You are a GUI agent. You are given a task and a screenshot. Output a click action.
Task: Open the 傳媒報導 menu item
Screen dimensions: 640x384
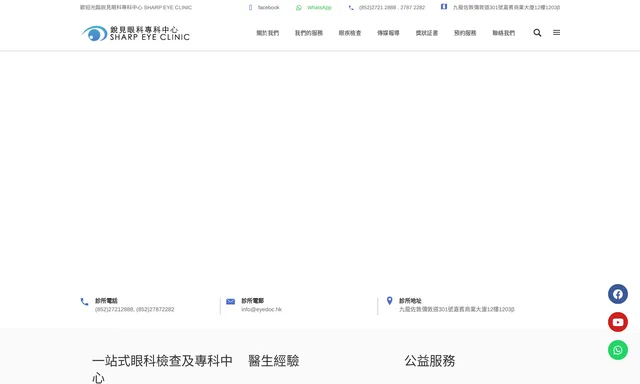388,33
